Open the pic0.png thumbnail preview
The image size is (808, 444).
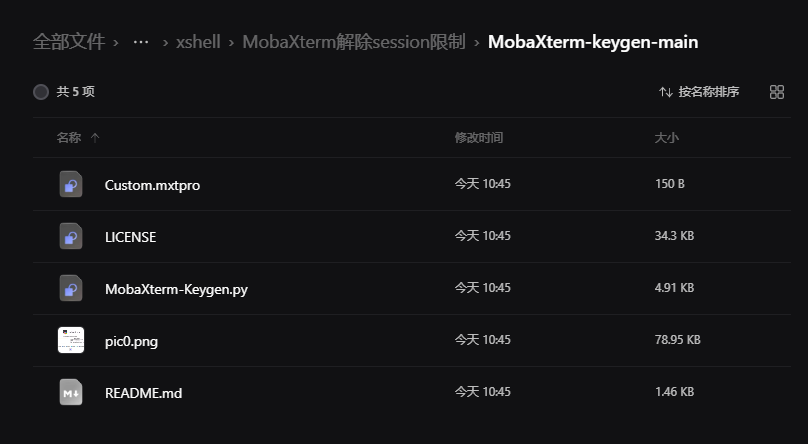coord(70,340)
